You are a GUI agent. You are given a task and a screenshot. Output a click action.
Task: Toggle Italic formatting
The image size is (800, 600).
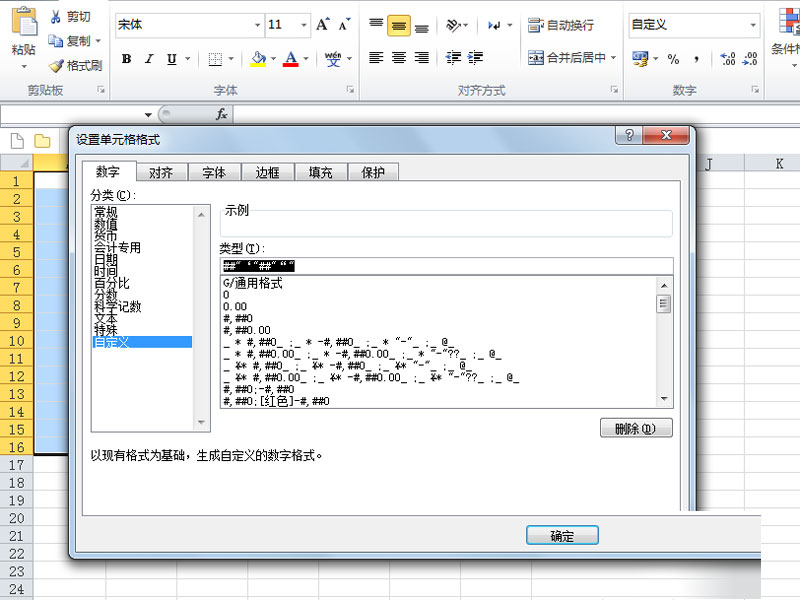pyautogui.click(x=149, y=59)
